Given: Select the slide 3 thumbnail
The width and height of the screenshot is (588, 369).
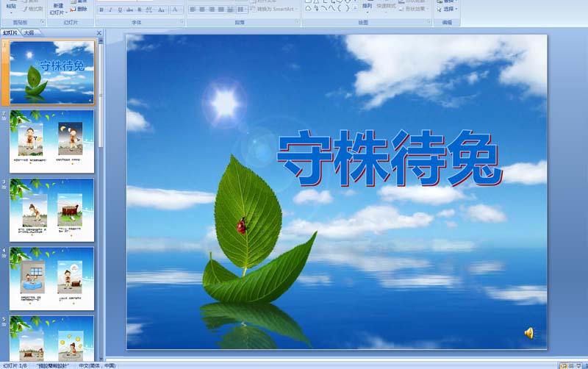Looking at the screenshot, I should point(51,209).
